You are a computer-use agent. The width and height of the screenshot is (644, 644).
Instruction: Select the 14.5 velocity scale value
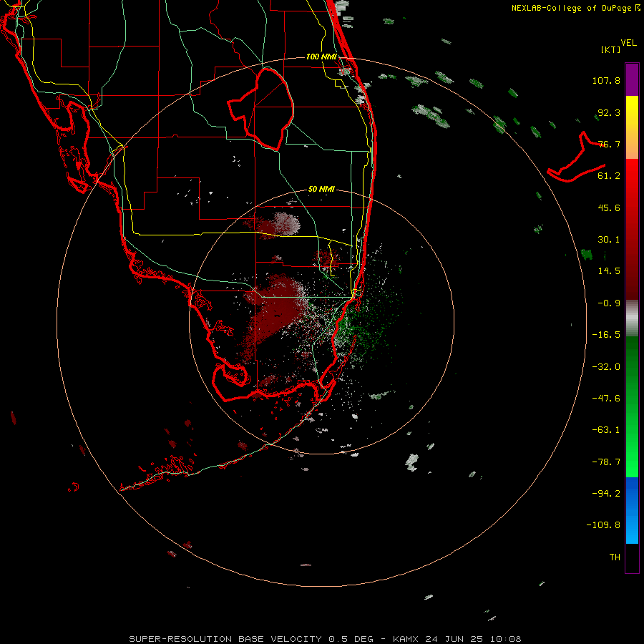click(x=609, y=271)
